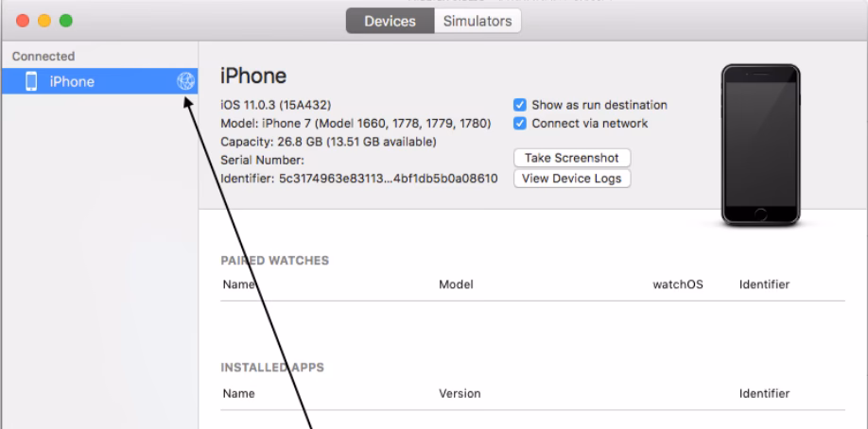
Task: Switch to the Simulators tab
Action: (477, 21)
